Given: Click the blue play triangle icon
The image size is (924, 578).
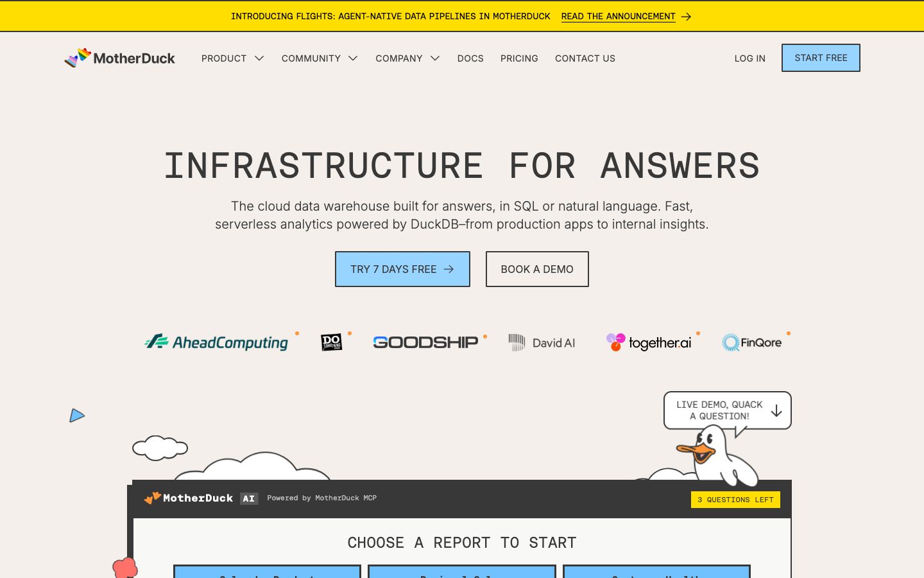Looking at the screenshot, I should [77, 416].
